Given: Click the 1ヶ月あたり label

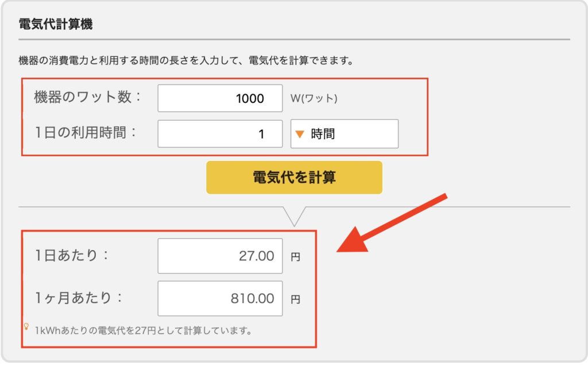Looking at the screenshot, I should (79, 298).
